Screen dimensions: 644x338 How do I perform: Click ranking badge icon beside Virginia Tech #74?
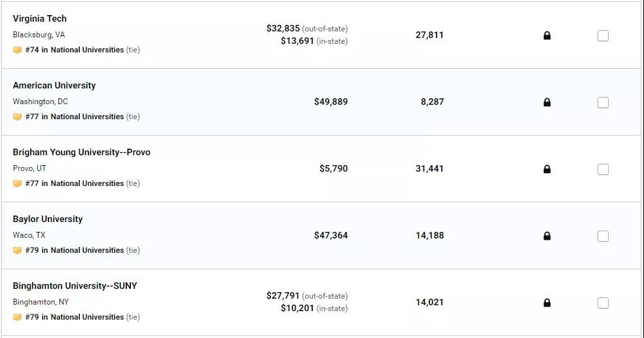tap(17, 50)
